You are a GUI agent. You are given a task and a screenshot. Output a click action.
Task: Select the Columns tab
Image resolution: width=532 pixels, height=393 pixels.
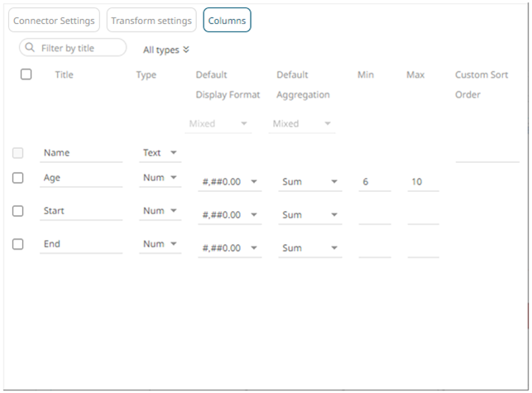227,20
